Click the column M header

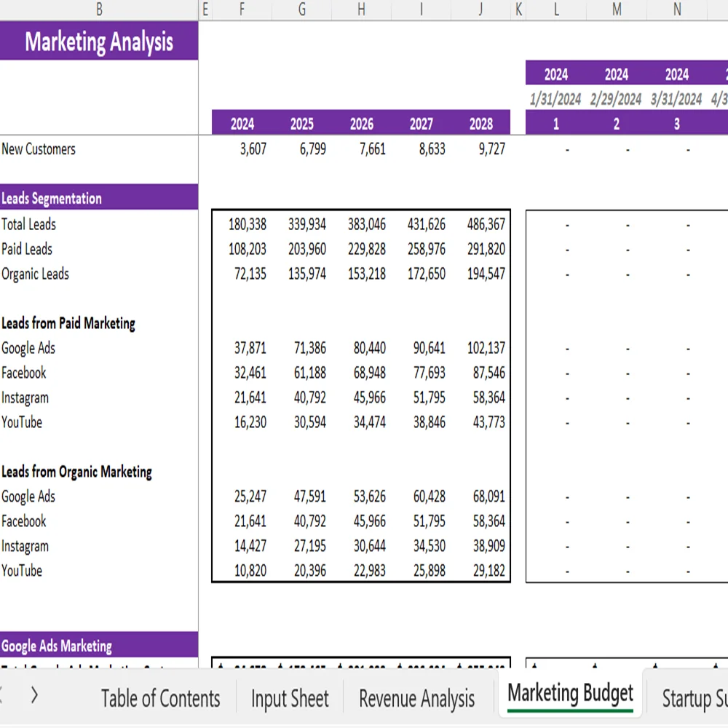[617, 9]
